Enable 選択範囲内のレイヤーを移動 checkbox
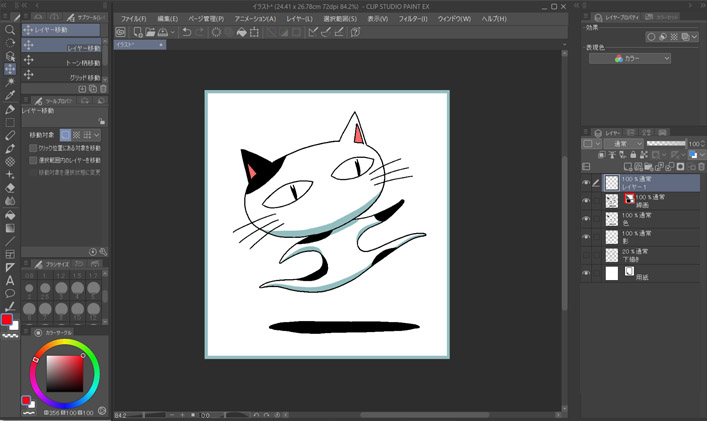This screenshot has width=707, height=421. pos(33,160)
